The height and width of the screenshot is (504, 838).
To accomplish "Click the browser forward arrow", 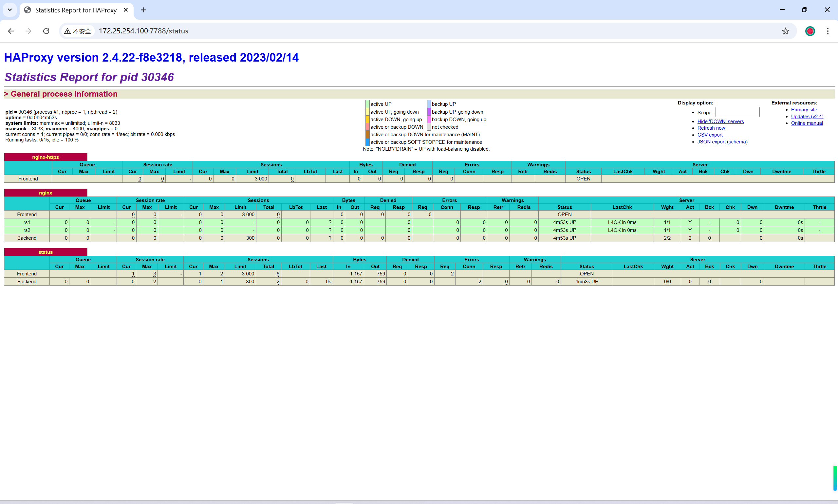I will 28,31.
